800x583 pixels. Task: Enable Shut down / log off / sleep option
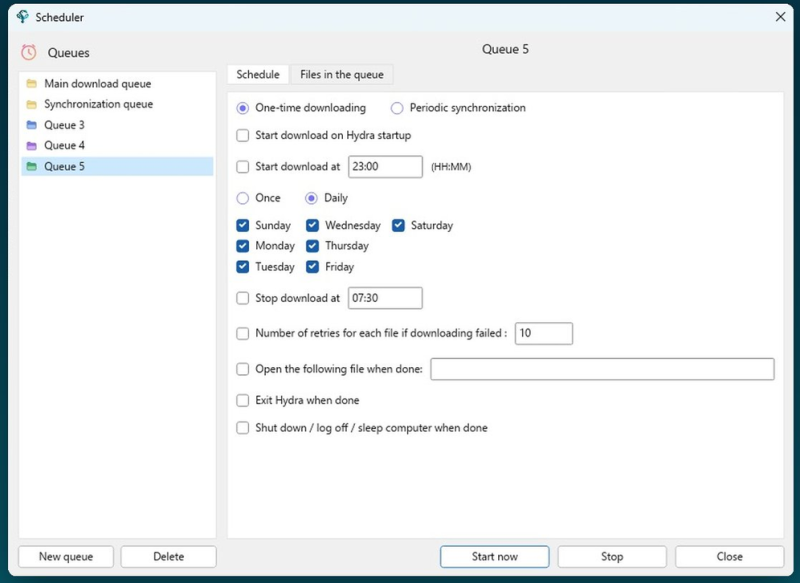point(243,428)
